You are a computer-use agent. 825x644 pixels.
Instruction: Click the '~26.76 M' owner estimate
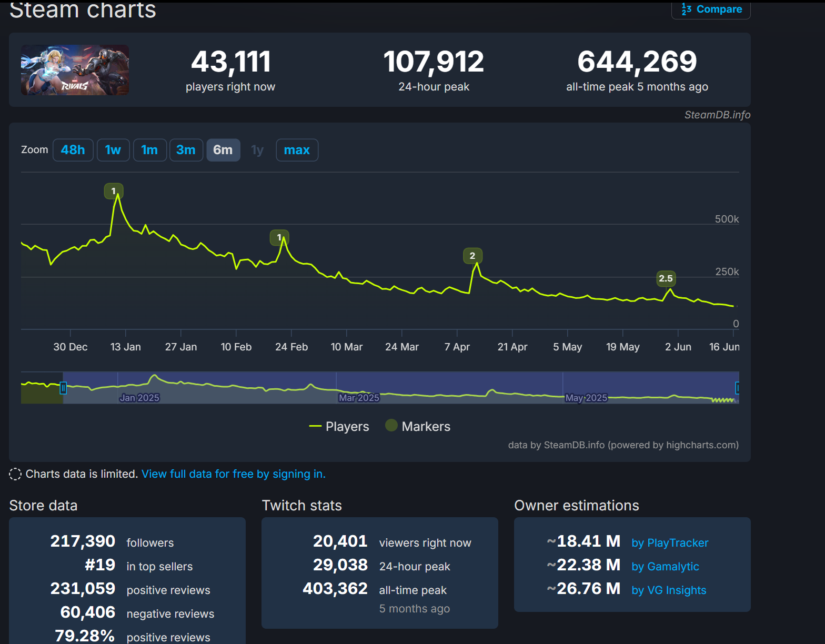583,589
